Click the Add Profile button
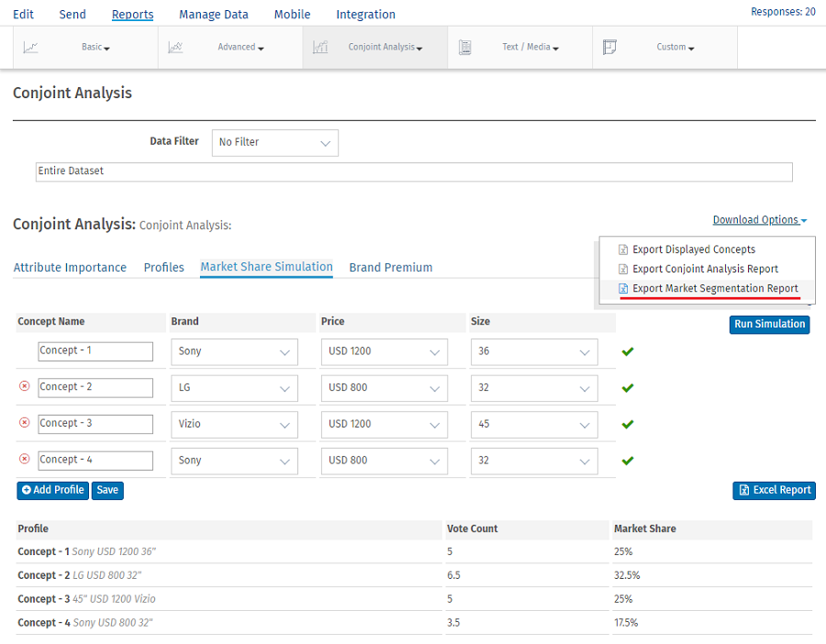Viewport: 826px width, 644px height. click(52, 491)
